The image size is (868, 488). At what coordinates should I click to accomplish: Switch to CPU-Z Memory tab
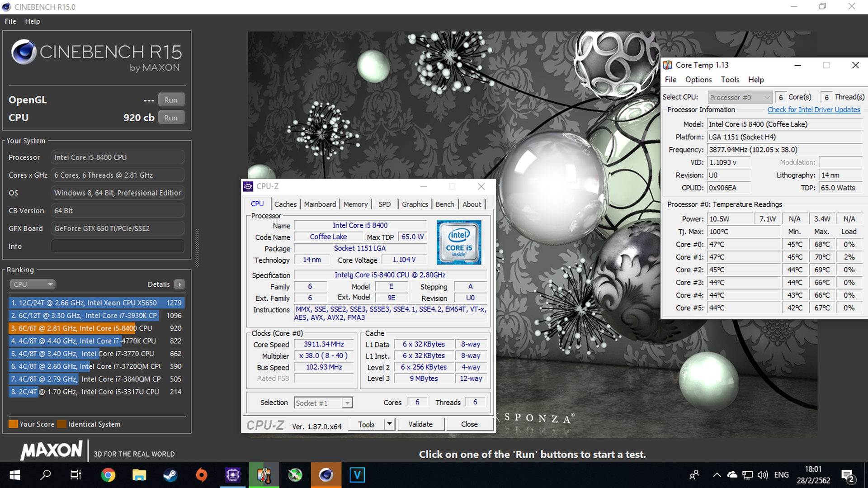click(x=355, y=204)
